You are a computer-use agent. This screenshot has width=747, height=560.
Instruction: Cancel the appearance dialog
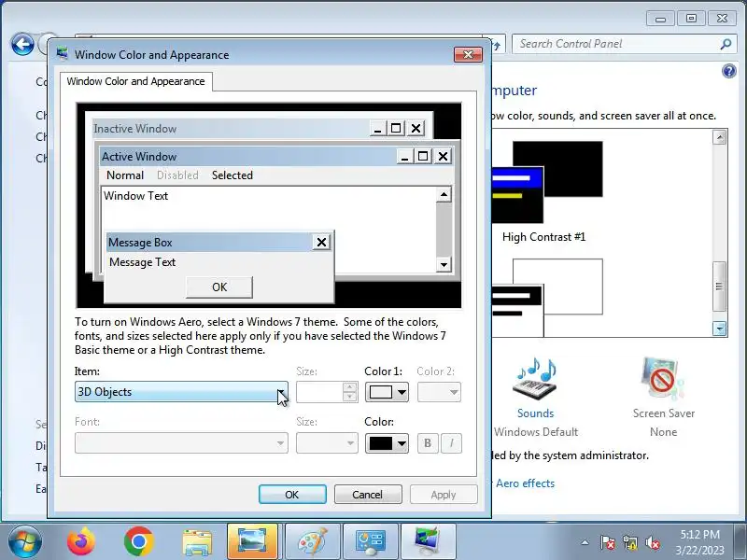tap(367, 495)
